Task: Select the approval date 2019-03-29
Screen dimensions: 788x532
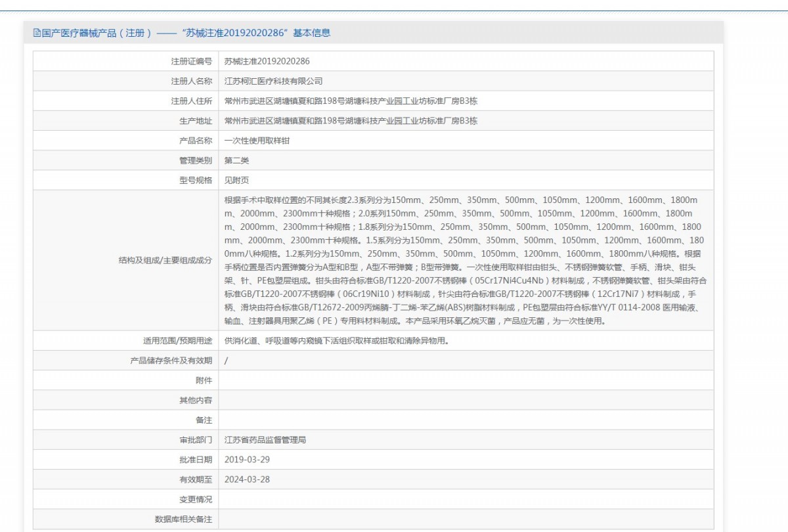Action: [247, 459]
